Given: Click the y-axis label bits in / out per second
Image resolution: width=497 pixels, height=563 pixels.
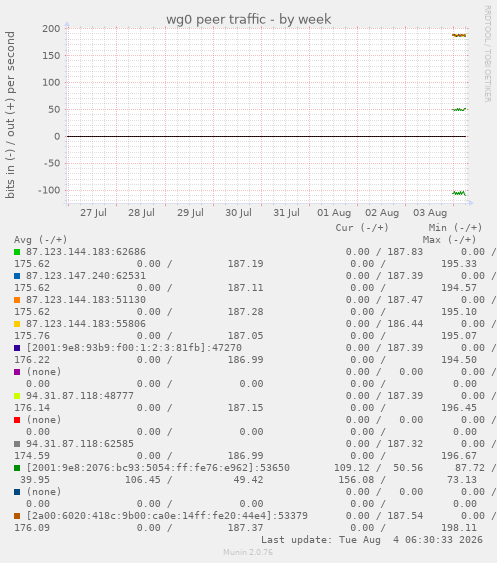Looking at the screenshot, I should (10, 115).
